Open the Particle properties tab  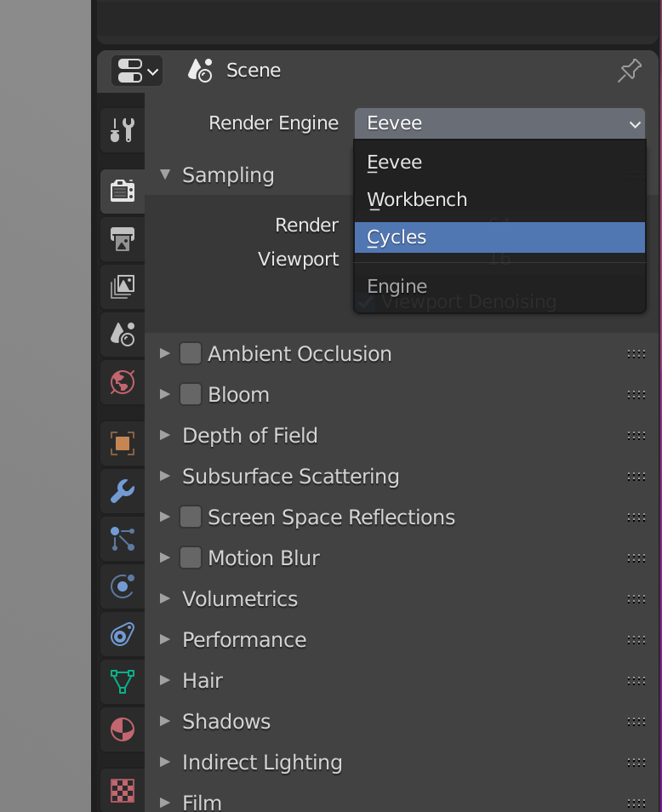pyautogui.click(x=123, y=539)
